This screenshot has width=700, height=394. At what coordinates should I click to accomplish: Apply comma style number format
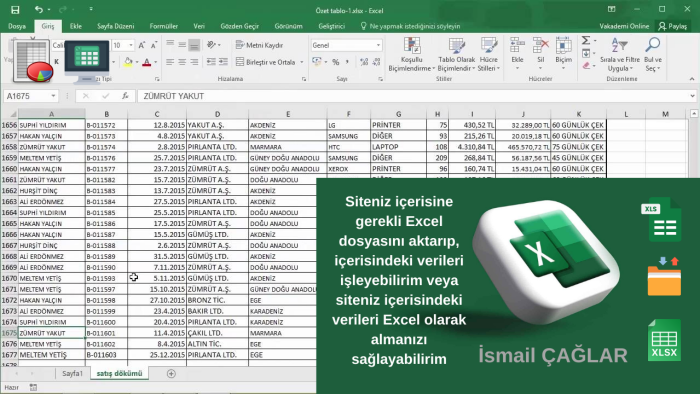point(347,62)
